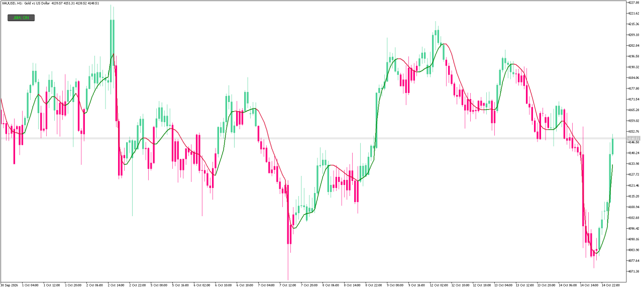The image size is (644, 289).
Task: Select the 4140.24 price label
Action: [x=633, y=153]
